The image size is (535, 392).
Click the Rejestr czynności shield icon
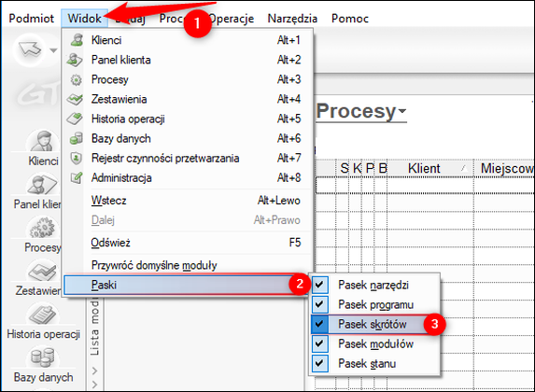pyautogui.click(x=76, y=159)
